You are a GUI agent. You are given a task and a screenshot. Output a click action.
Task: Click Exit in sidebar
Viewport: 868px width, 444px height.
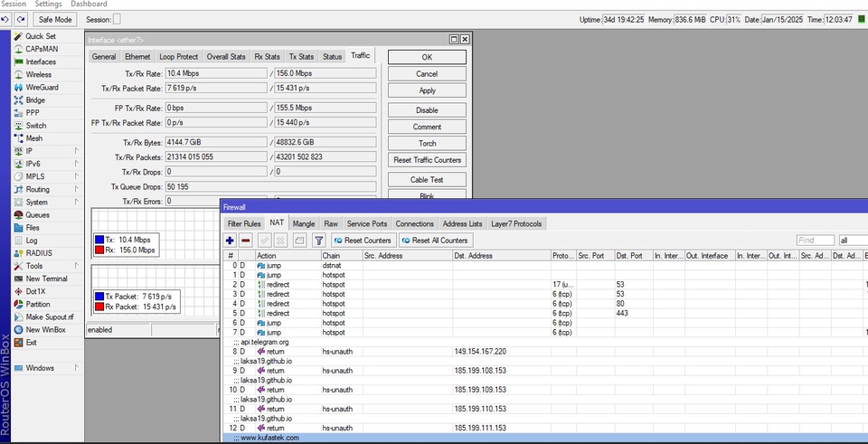31,342
